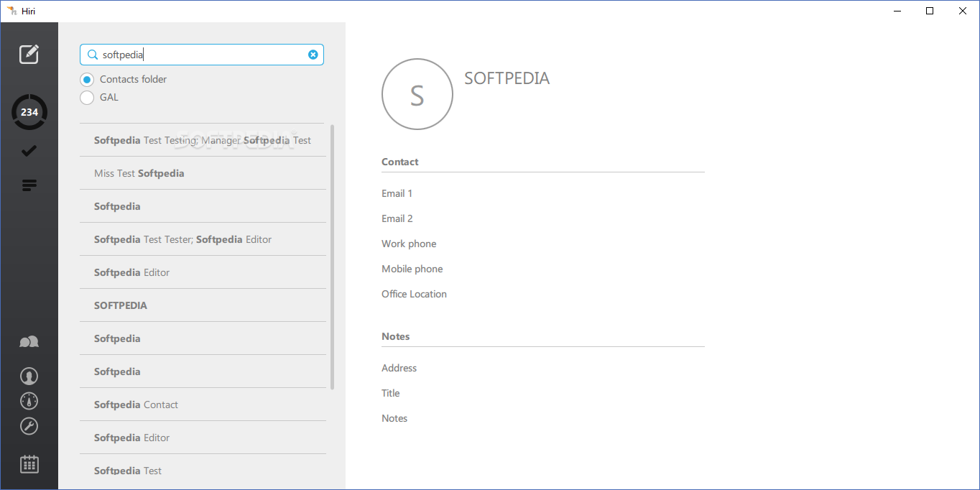Click the search field containing softpedia
Screen dimensions: 980x490
[202, 55]
